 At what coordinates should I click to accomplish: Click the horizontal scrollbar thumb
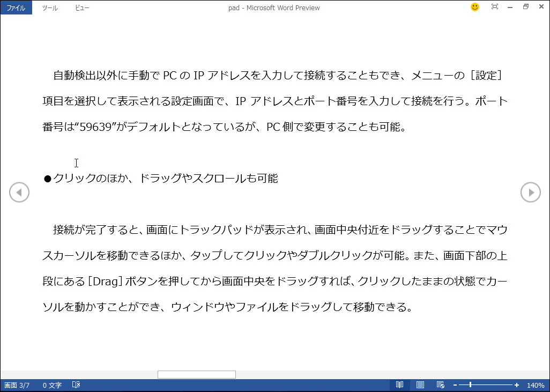pos(196,374)
